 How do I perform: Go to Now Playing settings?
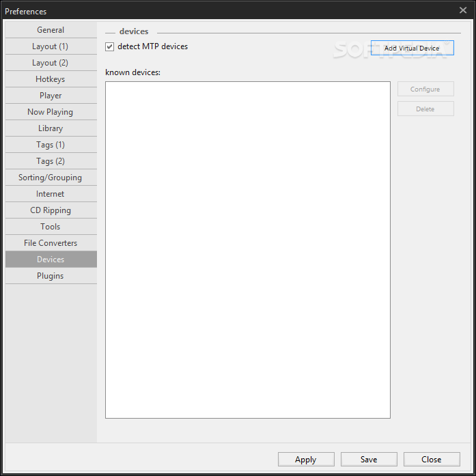51,112
